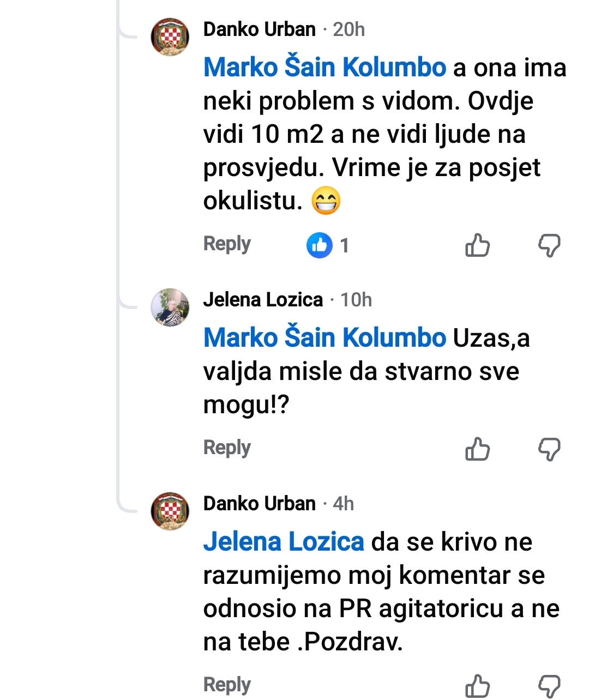Open Marko Šain Kolumbo mention in Danko's comment
This screenshot has height=700, width=589.
point(324,68)
